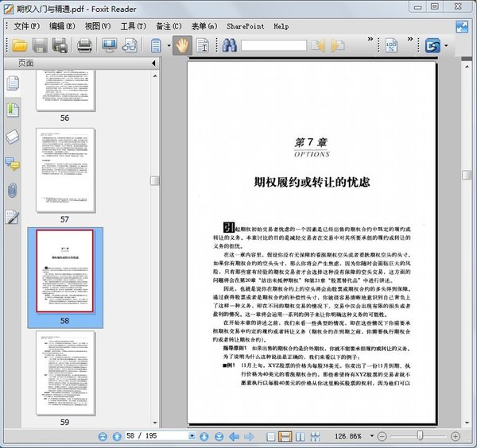Select the Hand tool
This screenshot has height=448, width=477.
click(181, 46)
